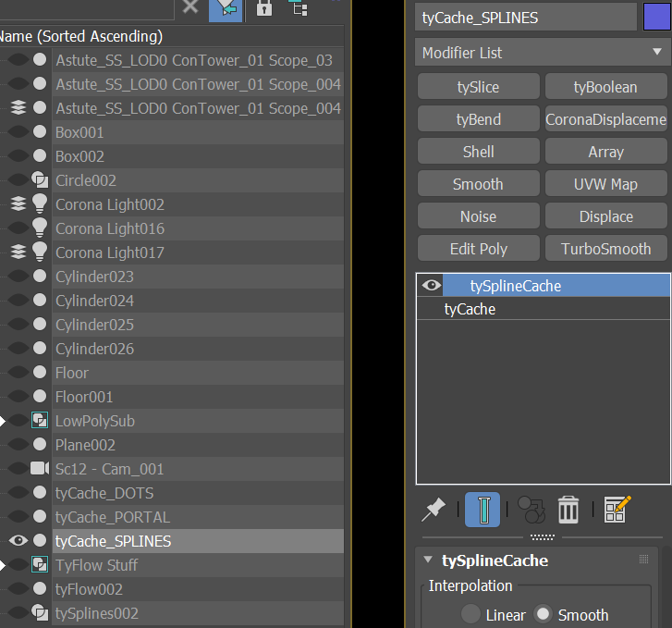The height and width of the screenshot is (628, 672).
Task: Add the tySlice modifier
Action: (478, 87)
